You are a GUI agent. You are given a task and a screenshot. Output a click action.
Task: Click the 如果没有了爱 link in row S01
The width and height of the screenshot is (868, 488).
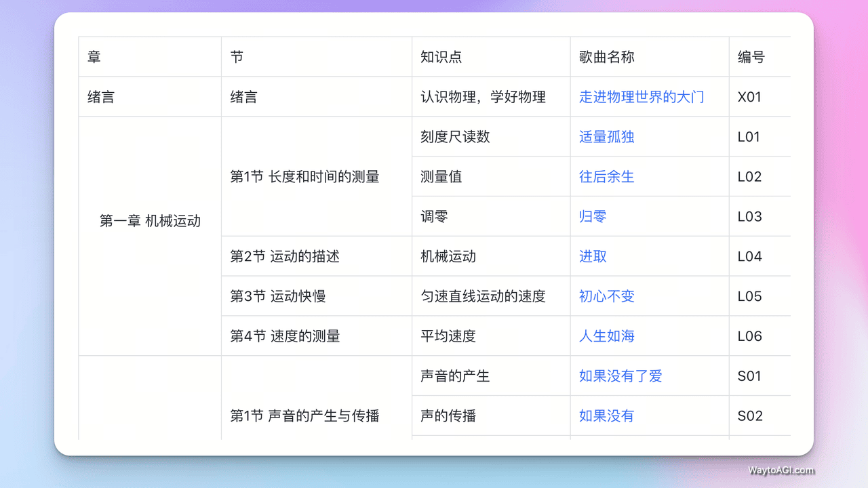[620, 376]
